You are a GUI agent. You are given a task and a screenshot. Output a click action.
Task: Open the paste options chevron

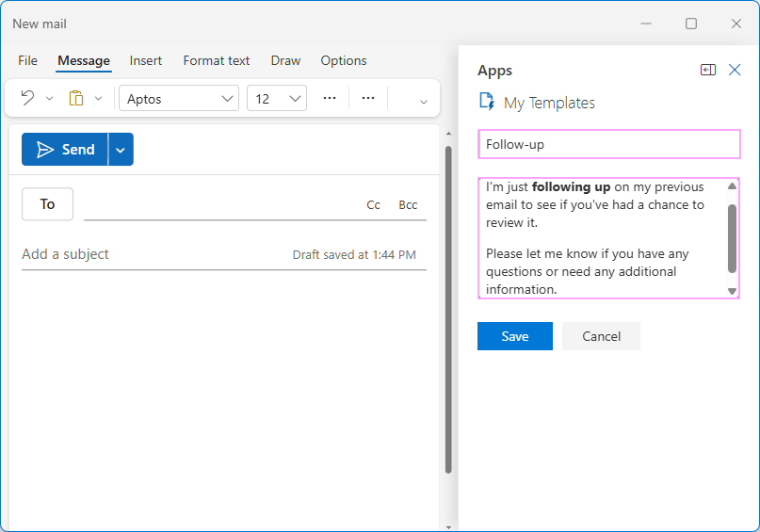(x=98, y=98)
